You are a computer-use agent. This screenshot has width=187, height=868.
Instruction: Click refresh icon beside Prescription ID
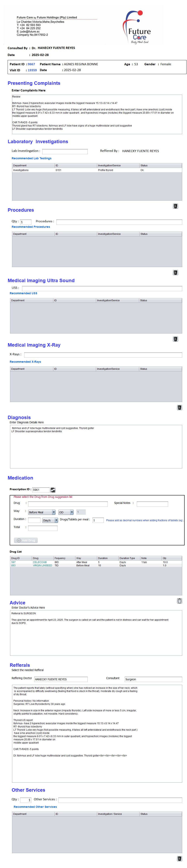click(53, 490)
